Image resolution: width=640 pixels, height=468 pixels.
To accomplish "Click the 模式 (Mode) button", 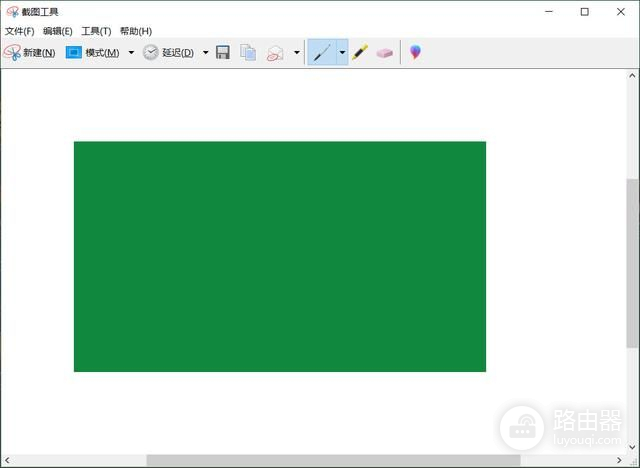I will click(92, 52).
